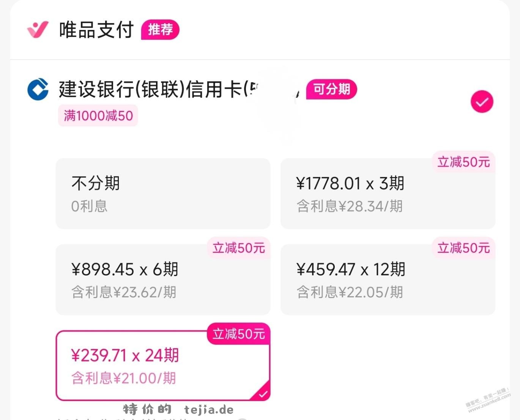520x420 pixels.
Task: Click the 唯品支付 payment method title
Action: [96, 30]
